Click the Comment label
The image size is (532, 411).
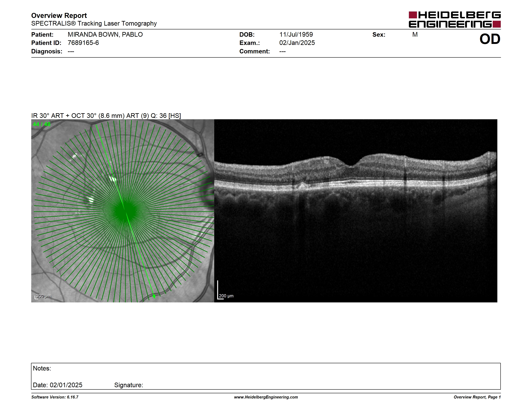pyautogui.click(x=255, y=51)
